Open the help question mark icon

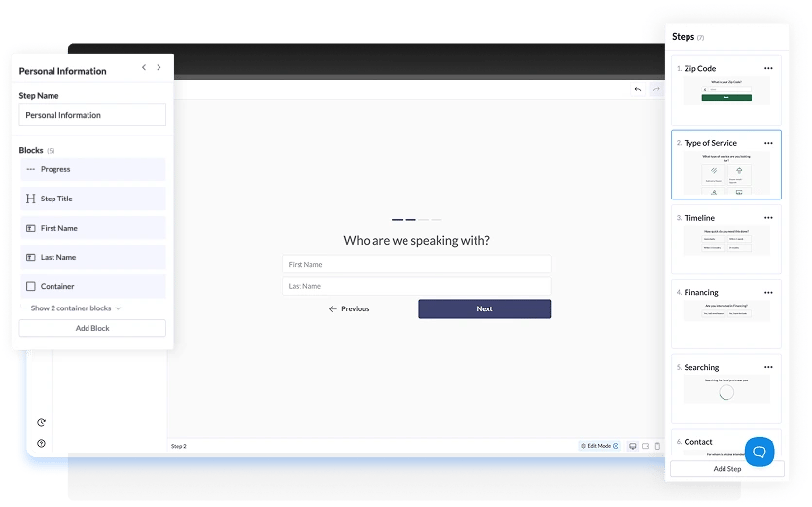point(42,443)
